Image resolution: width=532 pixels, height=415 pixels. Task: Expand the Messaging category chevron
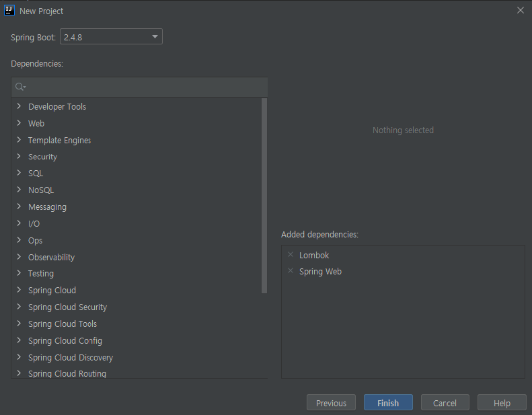[x=19, y=206]
